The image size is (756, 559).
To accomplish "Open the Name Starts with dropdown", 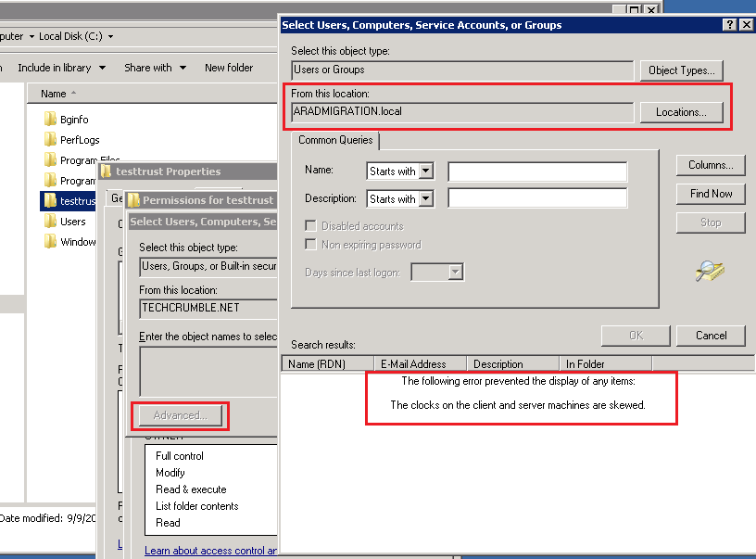I will tap(399, 171).
